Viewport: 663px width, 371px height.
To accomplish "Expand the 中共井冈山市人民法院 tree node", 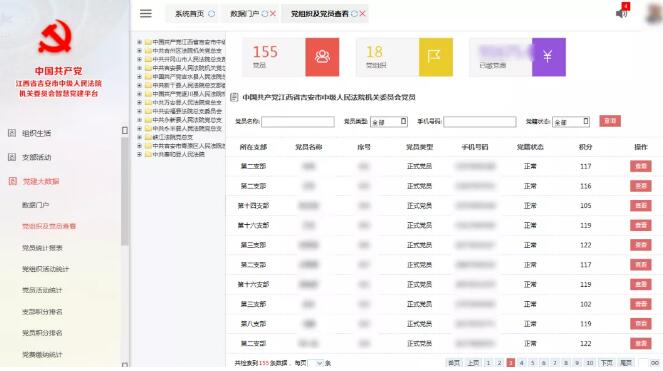I will [x=139, y=59].
